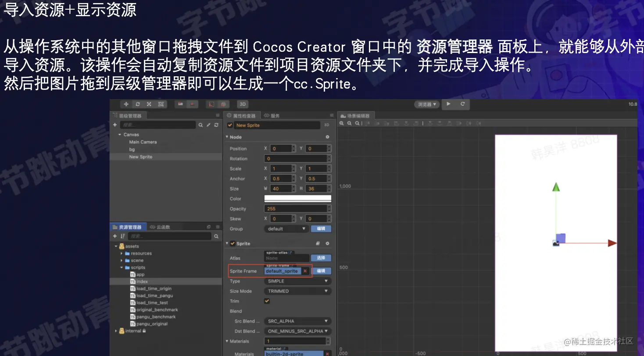The width and height of the screenshot is (644, 356).
Task: Switch to the 服务 tab
Action: click(272, 116)
